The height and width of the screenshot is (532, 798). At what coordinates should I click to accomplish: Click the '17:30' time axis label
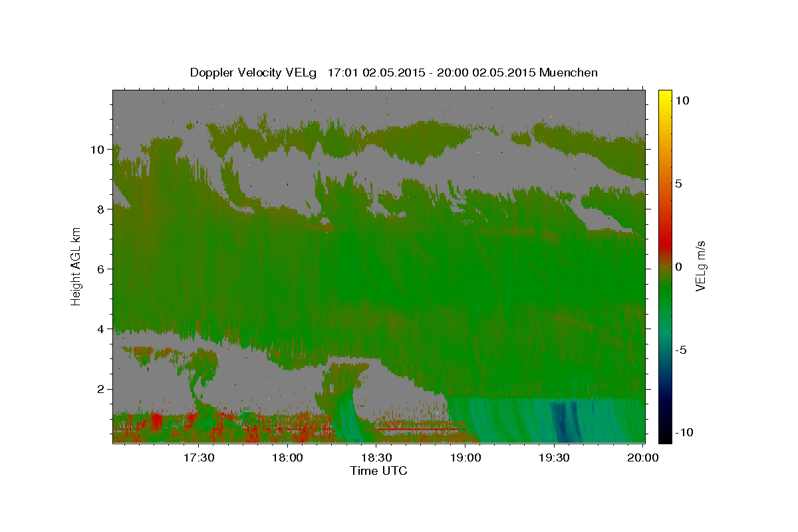click(198, 458)
